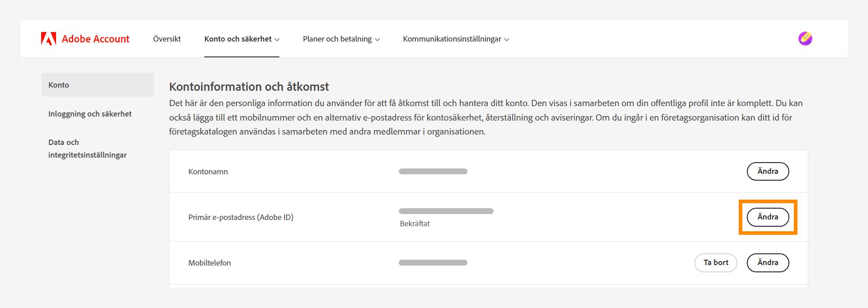
Task: Click the masked Mobiltelefon placeholder bar
Action: click(433, 262)
